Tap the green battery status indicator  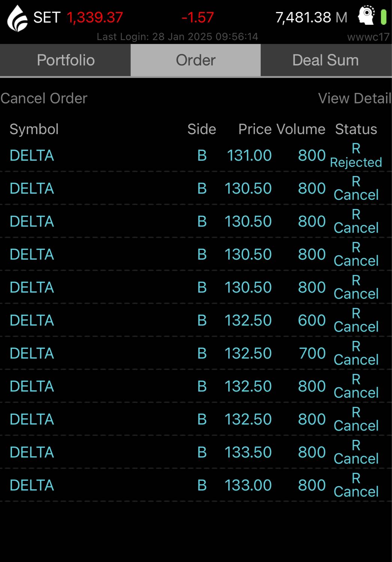[383, 17]
